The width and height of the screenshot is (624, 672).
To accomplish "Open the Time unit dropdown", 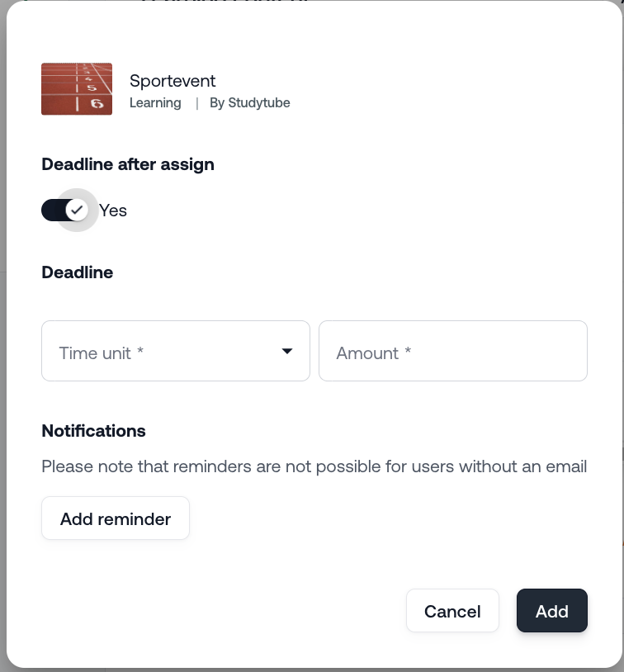I will (x=165, y=351).
